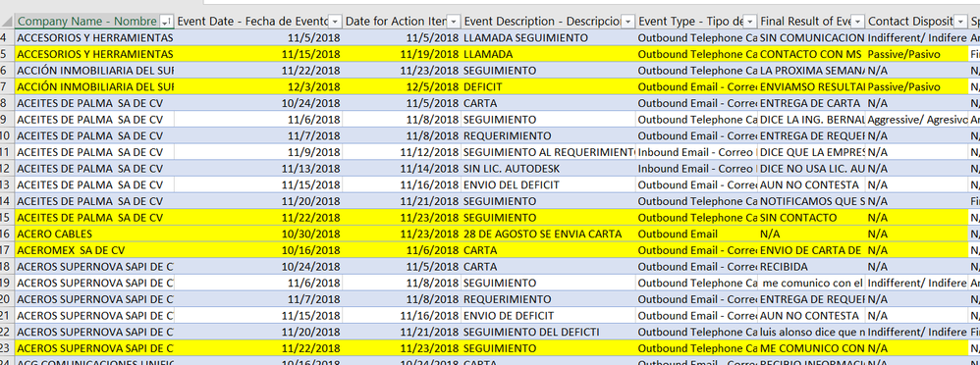The height and width of the screenshot is (365, 980).
Task: Open the Event Type filter dropdown
Action: 750,22
